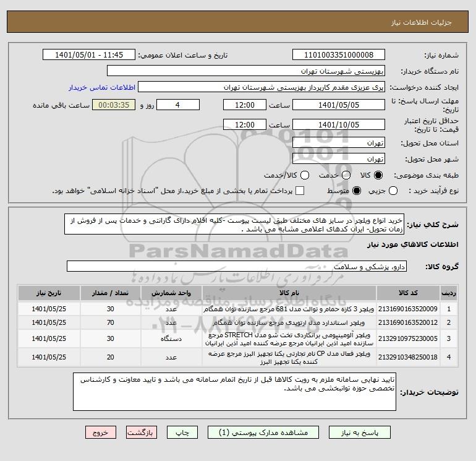Select the کالا/خدمت radio button
The height and width of the screenshot is (461, 476).
[x=305, y=175]
